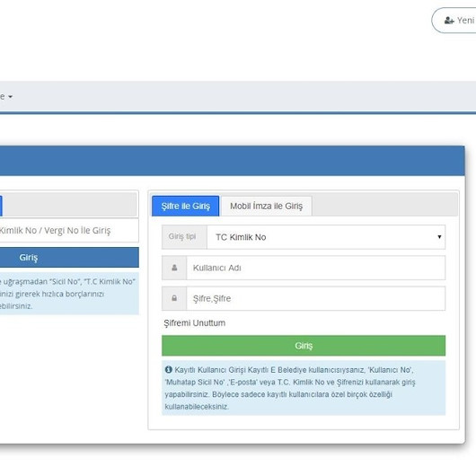The width and height of the screenshot is (476, 476).
Task: Click the green Giriş button
Action: tap(304, 346)
